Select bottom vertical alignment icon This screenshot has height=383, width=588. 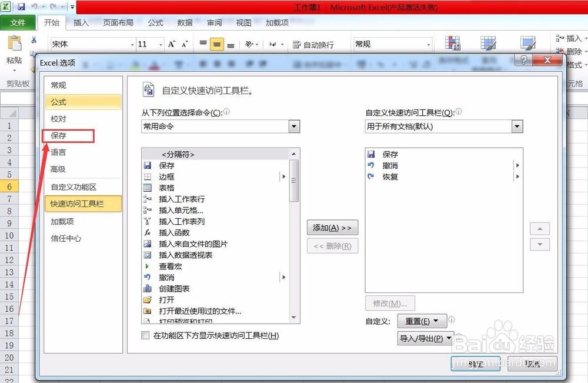pos(230,45)
